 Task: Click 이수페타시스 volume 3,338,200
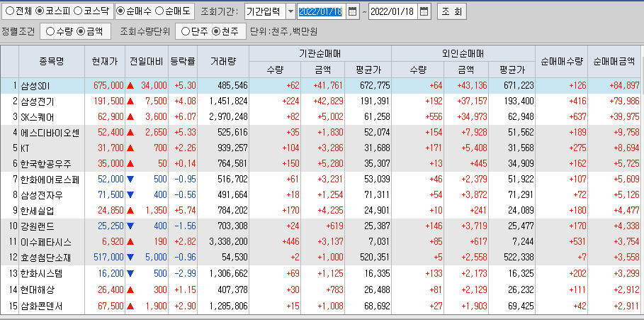click(x=228, y=242)
